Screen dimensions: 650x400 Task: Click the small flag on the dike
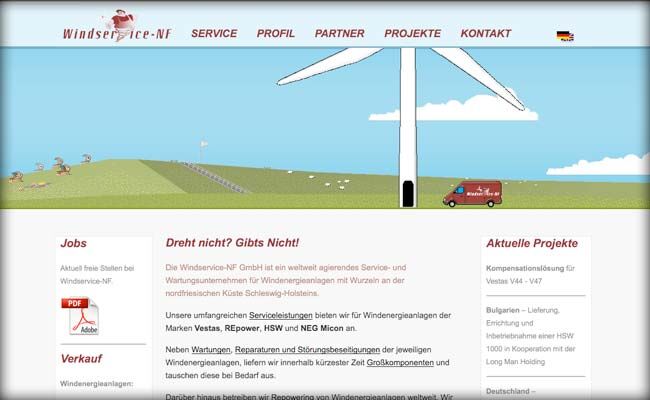tap(203, 144)
